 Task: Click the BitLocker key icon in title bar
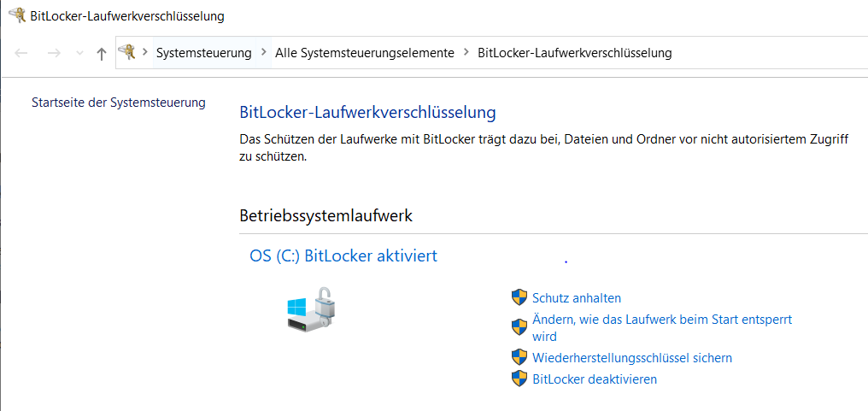[15, 15]
